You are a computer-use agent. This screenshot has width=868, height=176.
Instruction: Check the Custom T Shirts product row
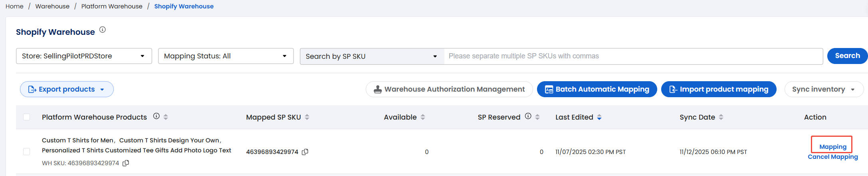[27, 152]
